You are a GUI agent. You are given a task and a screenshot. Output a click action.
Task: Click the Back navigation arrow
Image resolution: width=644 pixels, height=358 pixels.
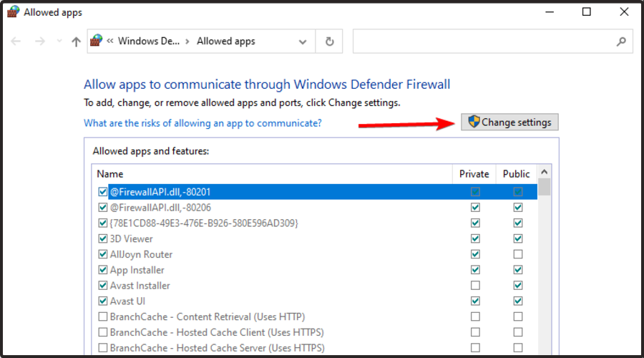tap(16, 42)
